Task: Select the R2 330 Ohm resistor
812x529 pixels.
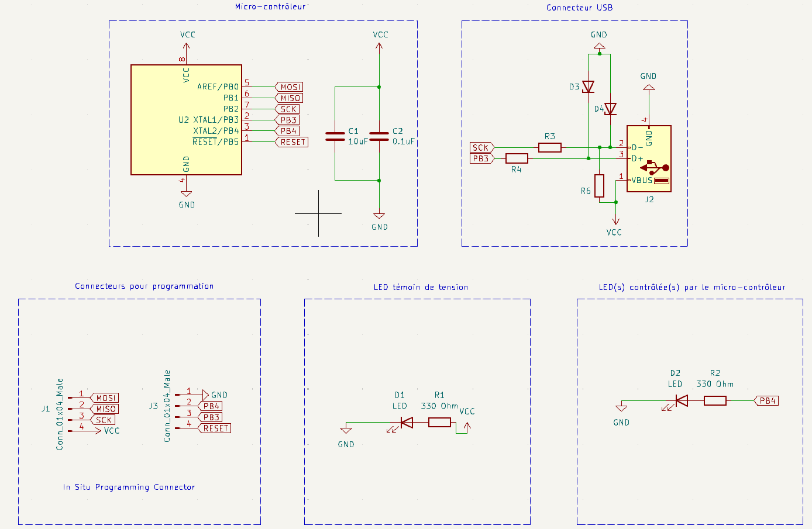Action: [x=715, y=401]
